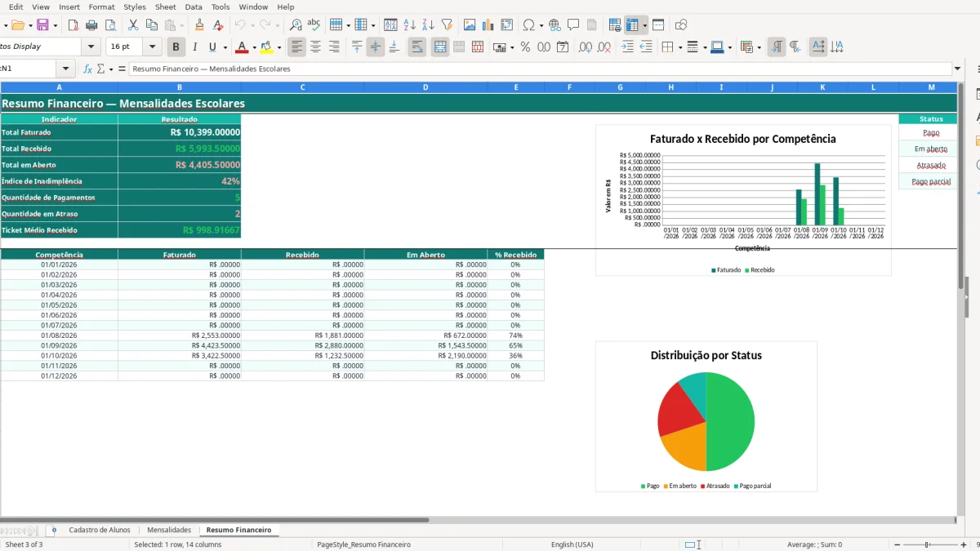
Task: Click the PageStyle_Resumo Financeiro status field
Action: [x=363, y=544]
